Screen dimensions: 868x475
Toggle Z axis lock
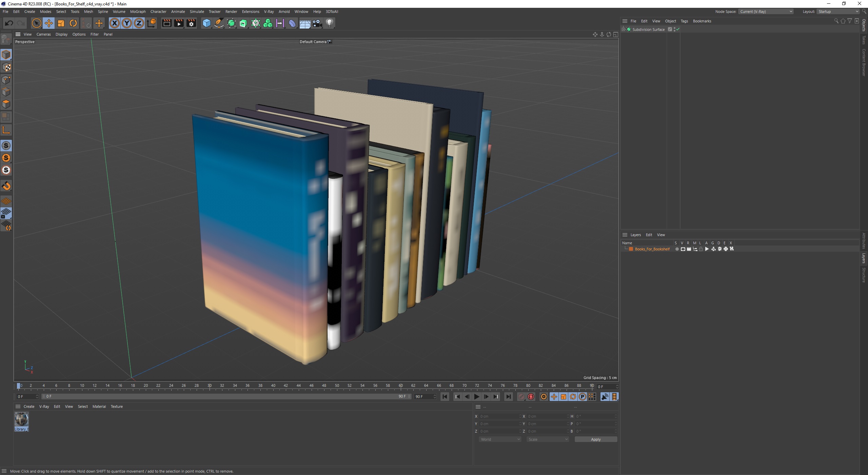[139, 23]
